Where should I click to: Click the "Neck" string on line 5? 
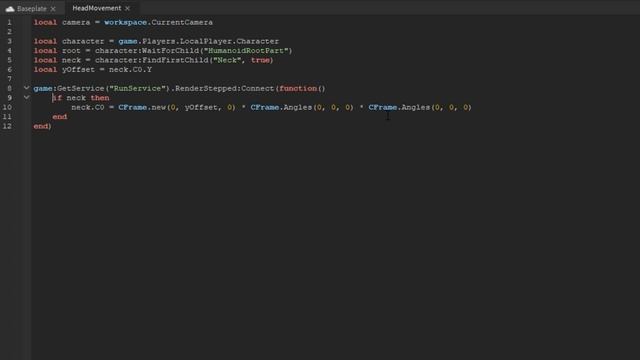coord(227,60)
